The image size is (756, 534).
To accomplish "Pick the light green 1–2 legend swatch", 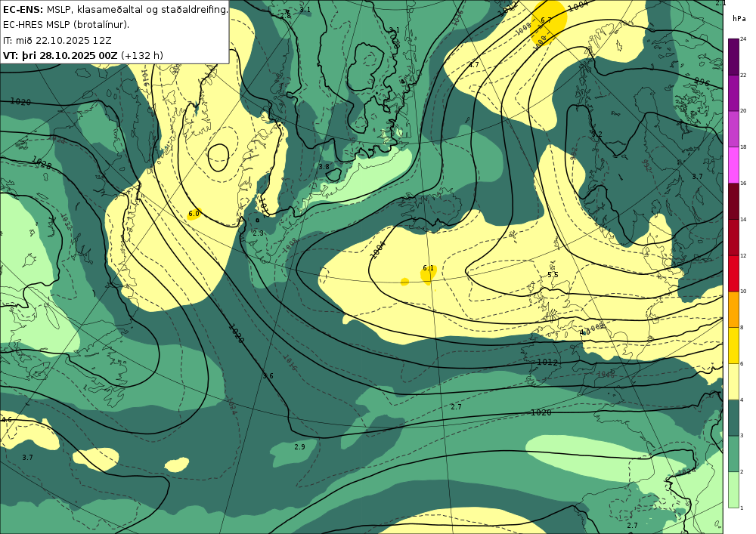I will tap(733, 489).
